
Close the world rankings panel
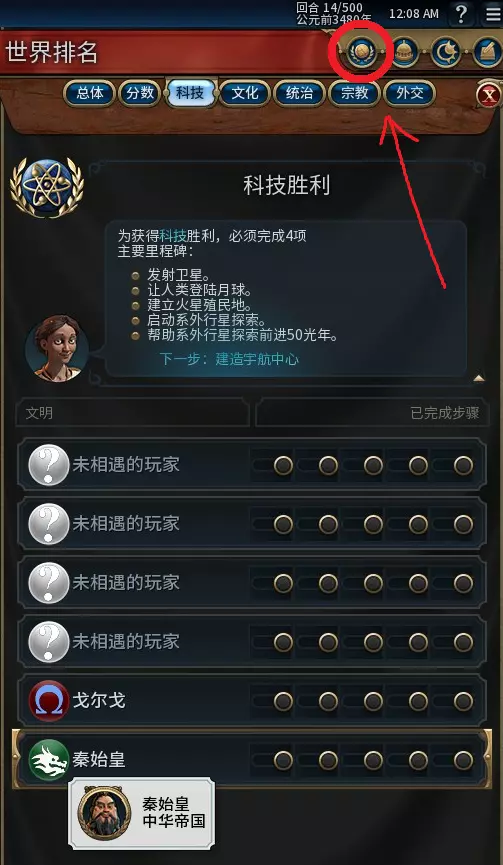coord(489,96)
